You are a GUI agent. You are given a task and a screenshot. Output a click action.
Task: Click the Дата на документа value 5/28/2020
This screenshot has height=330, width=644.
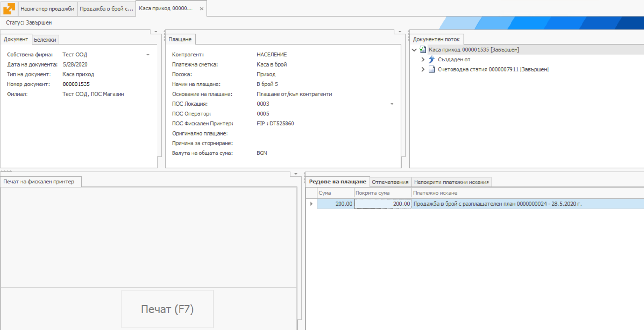pos(75,64)
